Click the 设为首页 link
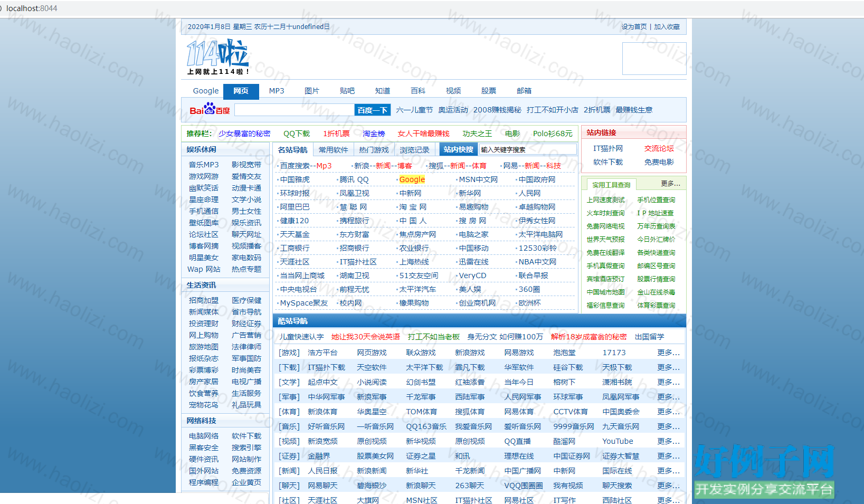 pyautogui.click(x=634, y=27)
